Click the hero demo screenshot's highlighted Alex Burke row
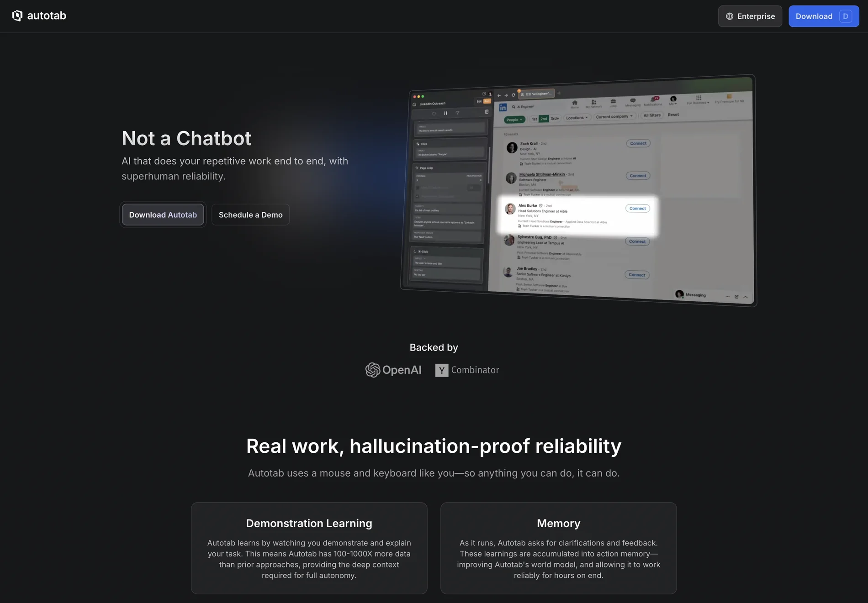This screenshot has width=868, height=603. pyautogui.click(x=577, y=216)
